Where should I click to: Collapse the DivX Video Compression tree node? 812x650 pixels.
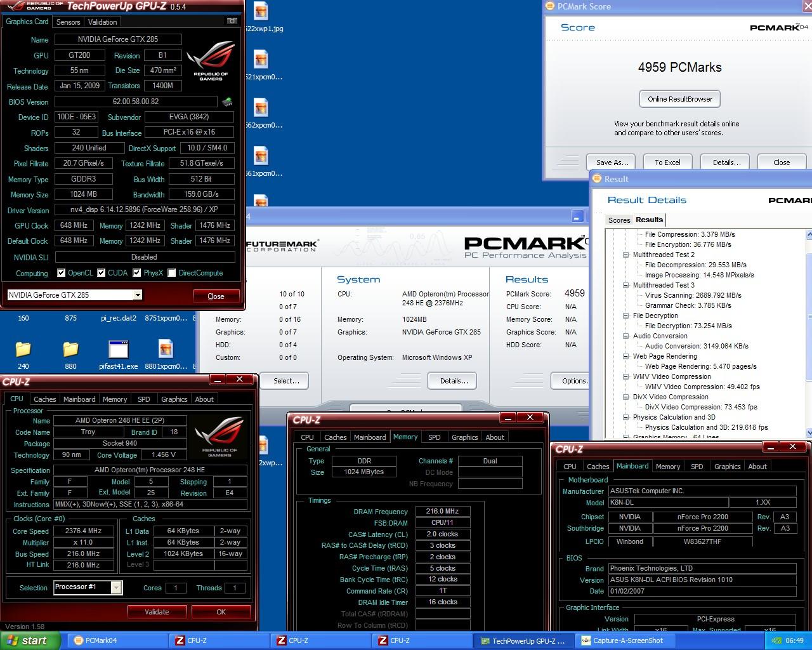point(626,397)
